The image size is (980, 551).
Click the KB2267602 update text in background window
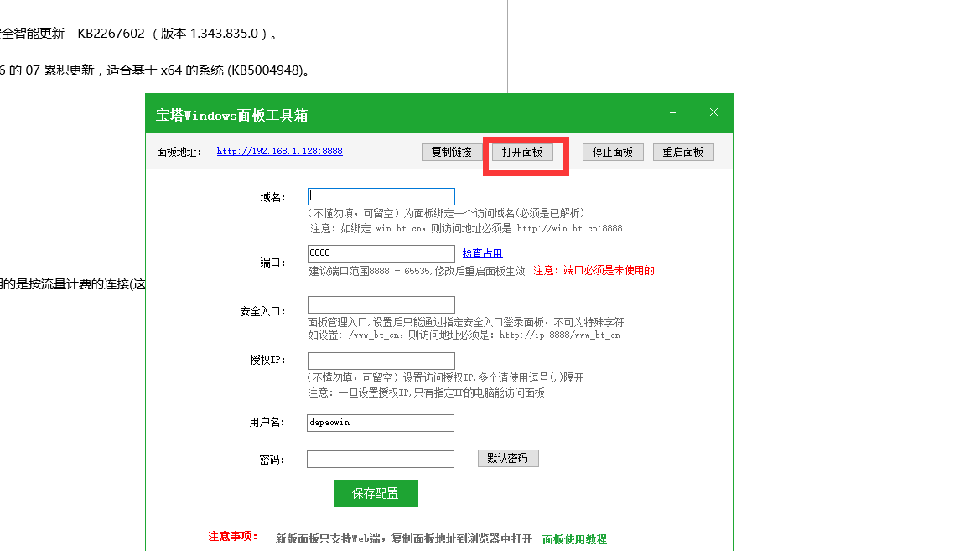[137, 34]
